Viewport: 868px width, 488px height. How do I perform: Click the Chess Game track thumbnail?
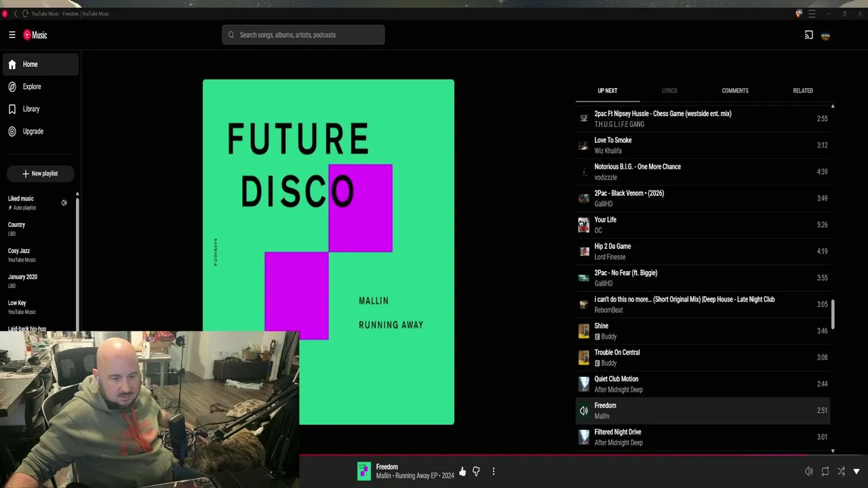coord(584,119)
